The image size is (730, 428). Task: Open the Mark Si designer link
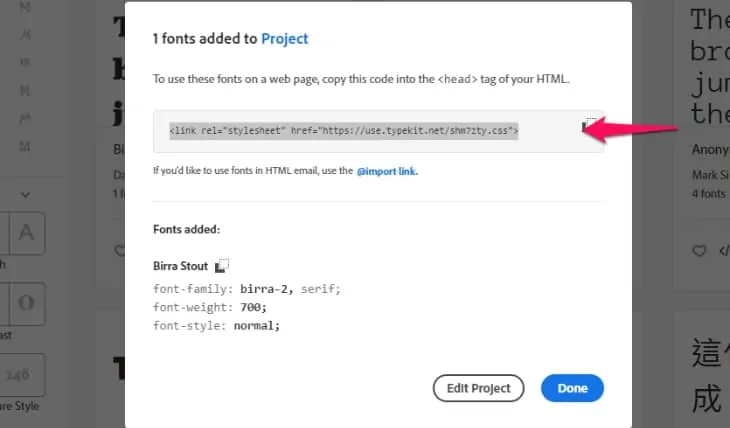pyautogui.click(x=710, y=175)
